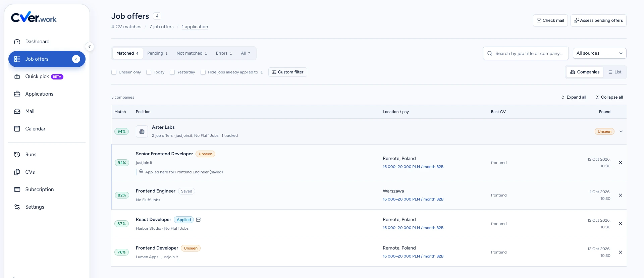Open the All sources dropdown
Image resolution: width=644 pixels, height=278 pixels.
600,53
